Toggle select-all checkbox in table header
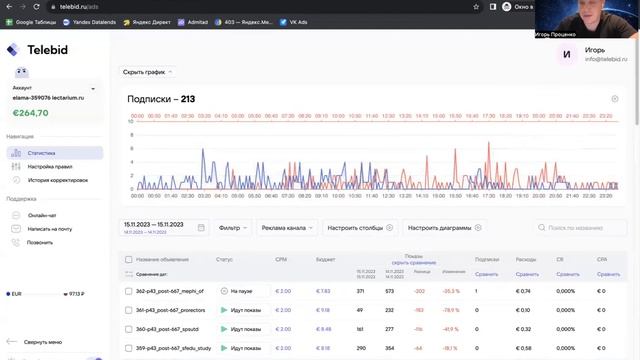The image size is (640, 360). (129, 259)
